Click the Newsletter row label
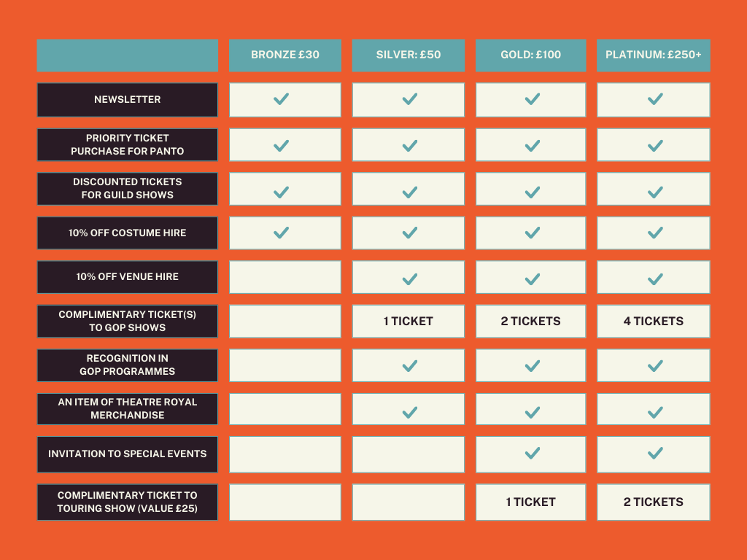This screenshot has height=560, width=747. [127, 99]
